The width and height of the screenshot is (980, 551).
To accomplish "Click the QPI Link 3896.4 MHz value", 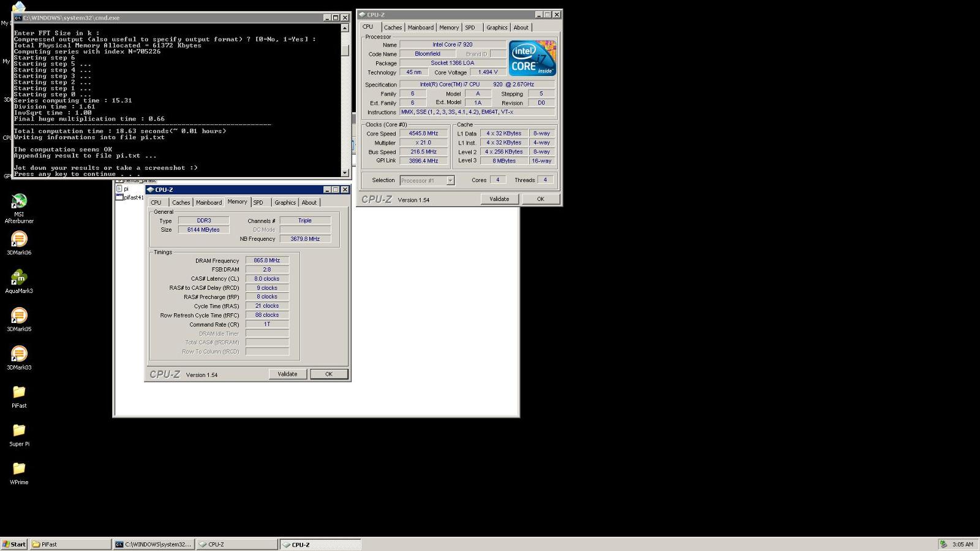I will pyautogui.click(x=423, y=161).
